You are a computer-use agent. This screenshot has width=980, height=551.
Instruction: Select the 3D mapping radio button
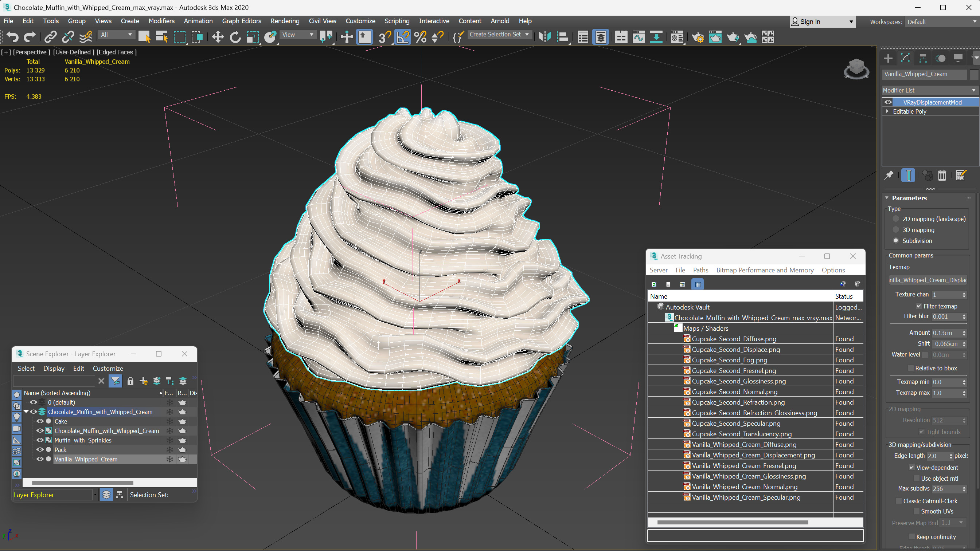[x=895, y=230]
